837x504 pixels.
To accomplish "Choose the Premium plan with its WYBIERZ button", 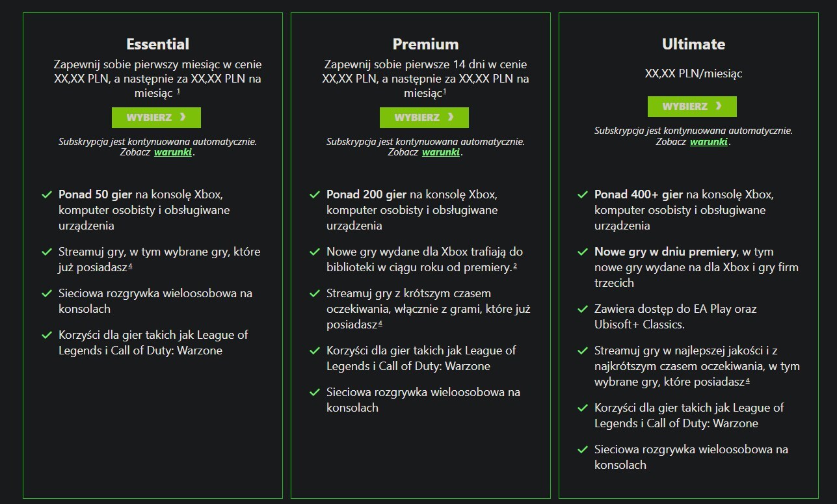I will tap(424, 118).
